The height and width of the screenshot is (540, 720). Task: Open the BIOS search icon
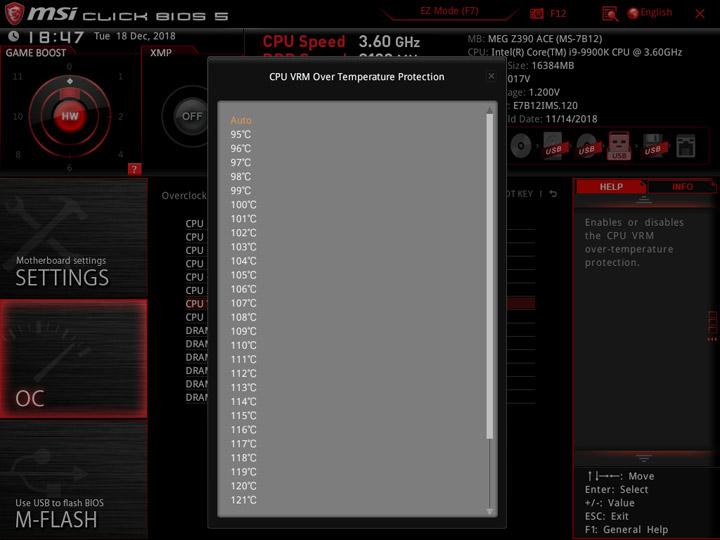[610, 14]
